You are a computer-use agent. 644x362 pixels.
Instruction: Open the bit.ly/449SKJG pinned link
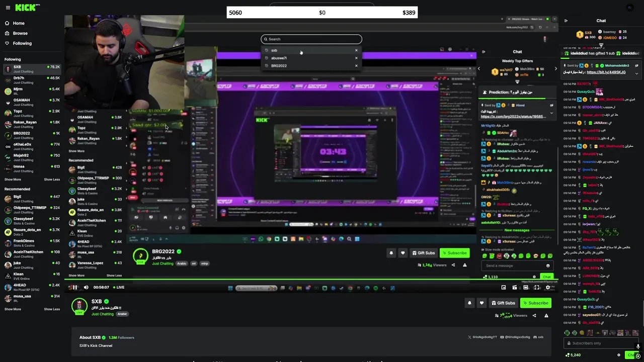tap(606, 72)
